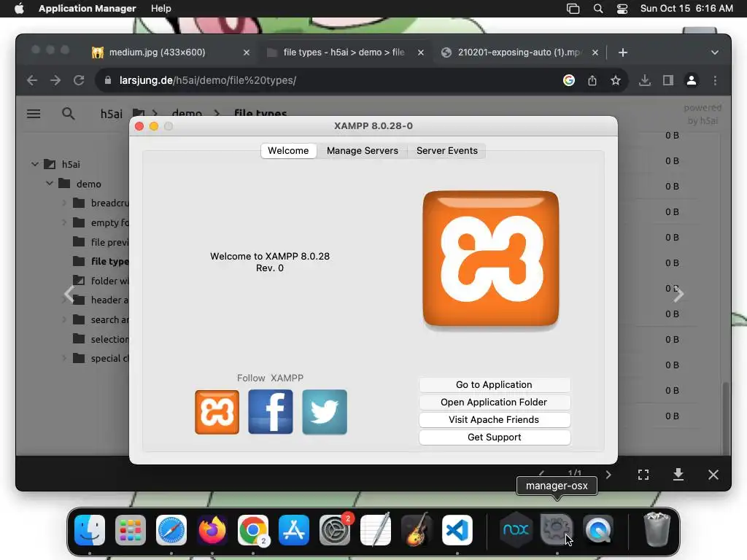Click the Get Support button
Screen dimensions: 747x560
(494, 437)
